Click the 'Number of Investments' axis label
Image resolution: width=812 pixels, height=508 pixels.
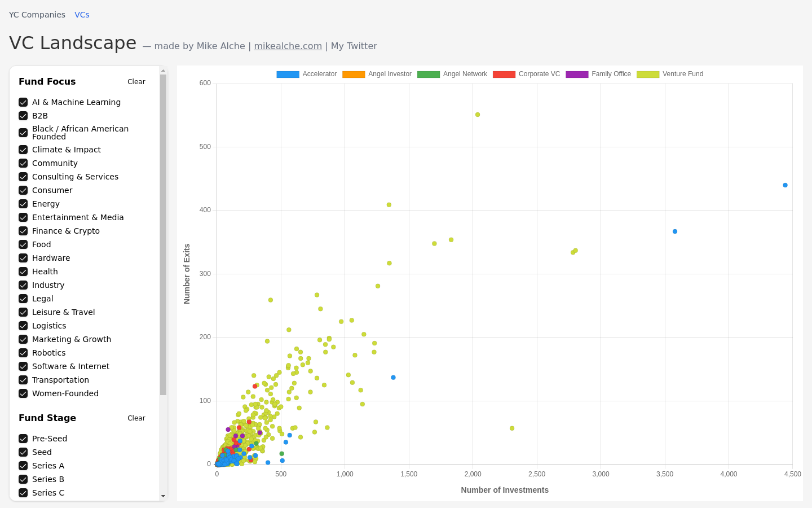(x=505, y=490)
